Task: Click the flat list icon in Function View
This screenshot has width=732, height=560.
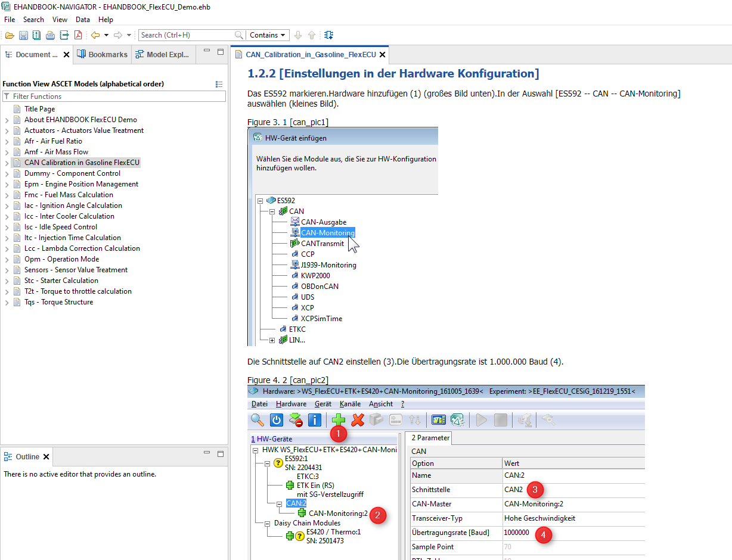Action: click(219, 84)
